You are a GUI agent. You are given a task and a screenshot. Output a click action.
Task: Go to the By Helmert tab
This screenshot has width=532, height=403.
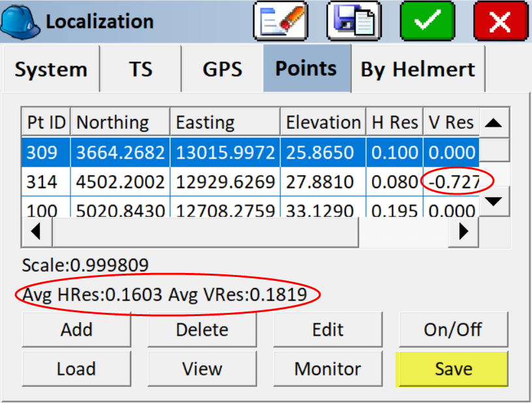[418, 70]
